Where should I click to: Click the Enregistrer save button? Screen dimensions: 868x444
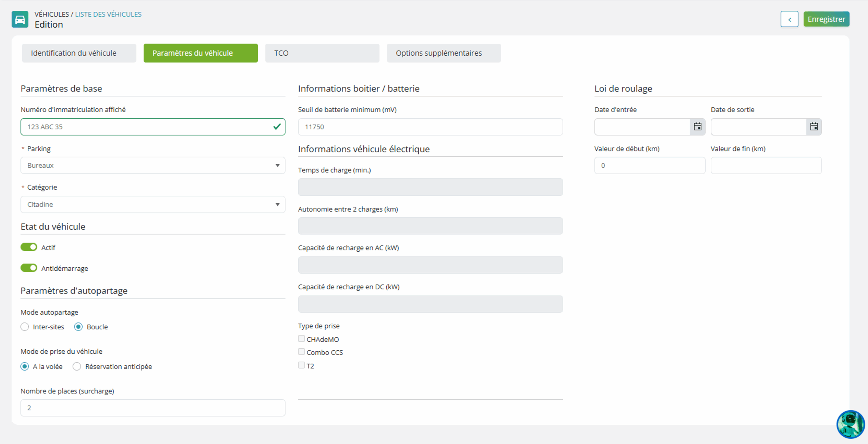click(826, 19)
